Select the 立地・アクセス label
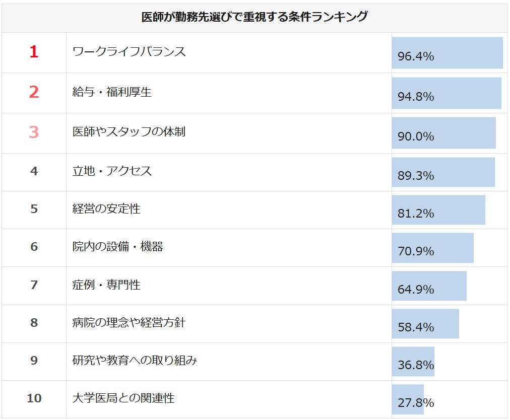Image resolution: width=510 pixels, height=420 pixels. (112, 171)
